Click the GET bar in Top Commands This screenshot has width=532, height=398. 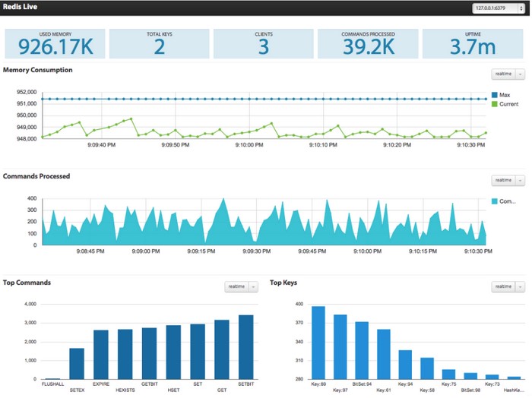tap(222, 349)
